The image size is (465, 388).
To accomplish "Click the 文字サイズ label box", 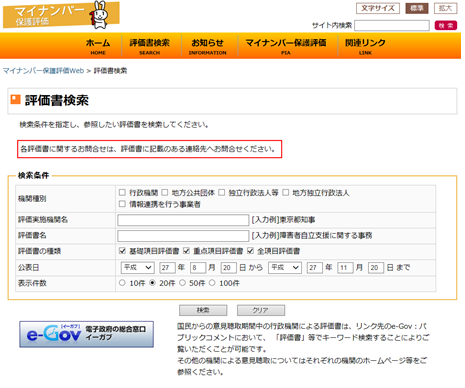I will click(378, 8).
